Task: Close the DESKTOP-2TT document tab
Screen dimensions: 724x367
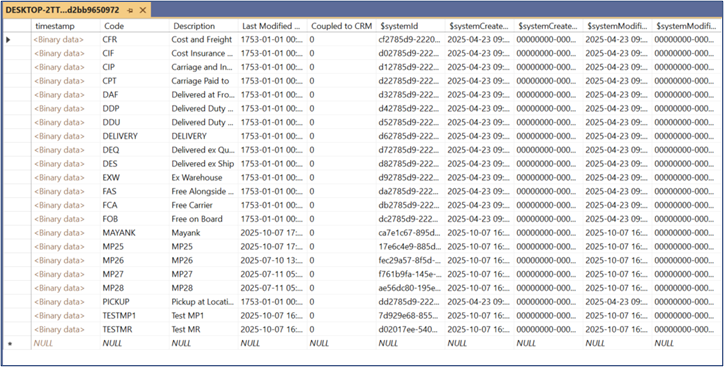Action: click(143, 10)
